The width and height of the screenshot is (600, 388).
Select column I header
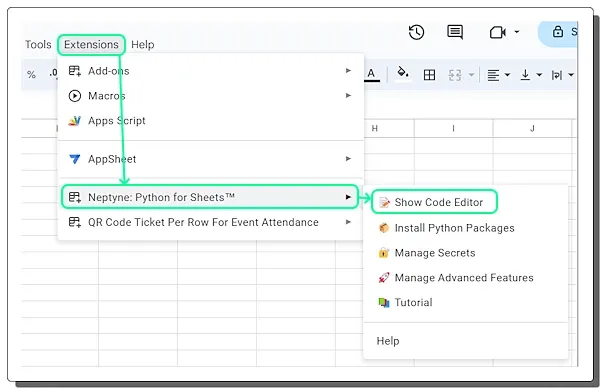(x=453, y=128)
